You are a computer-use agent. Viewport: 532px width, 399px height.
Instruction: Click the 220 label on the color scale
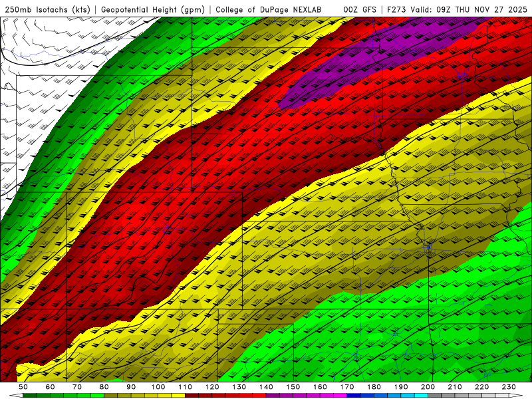pyautogui.click(x=481, y=387)
